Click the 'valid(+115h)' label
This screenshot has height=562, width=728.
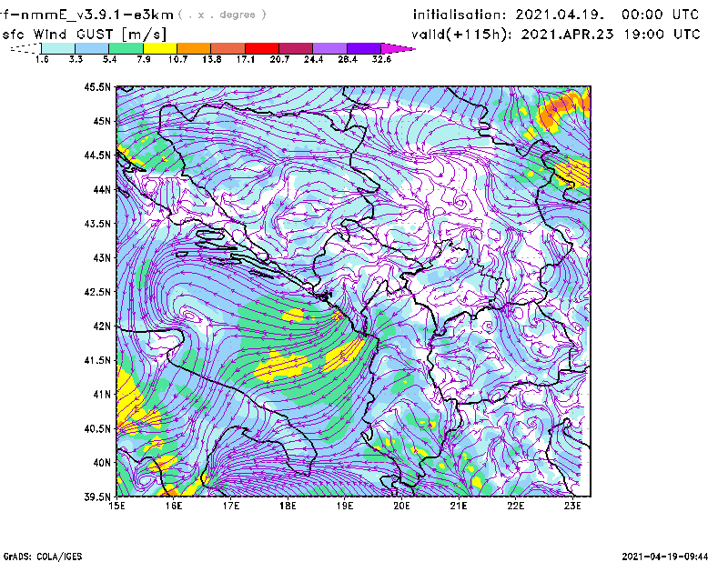(x=460, y=35)
